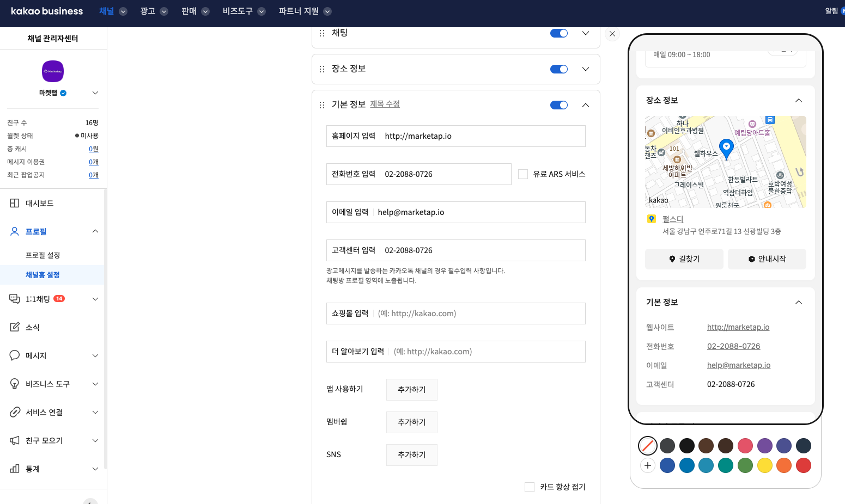Expand the 장소 정보 card chevron
845x504 pixels.
586,69
